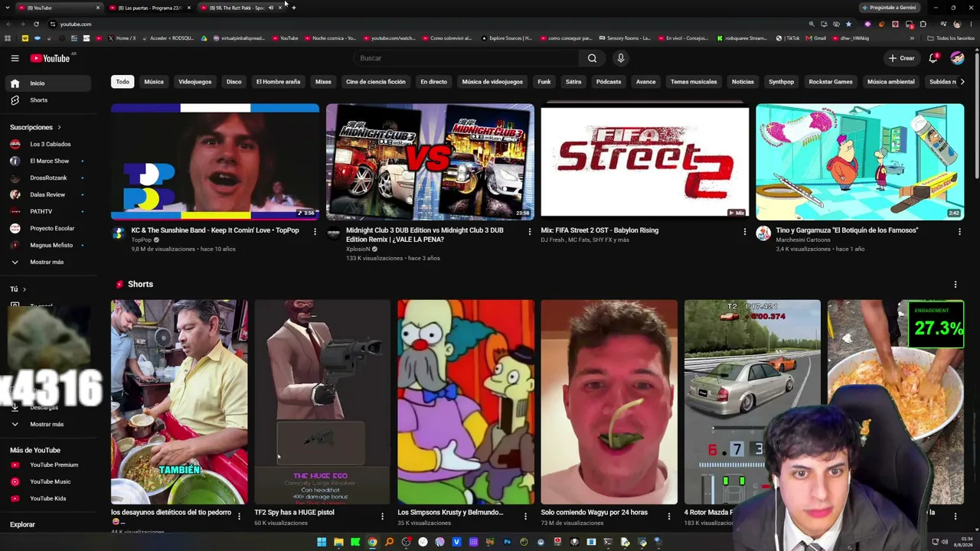Open options for Tino y Gargamuza video
The width and height of the screenshot is (980, 551).
(959, 231)
